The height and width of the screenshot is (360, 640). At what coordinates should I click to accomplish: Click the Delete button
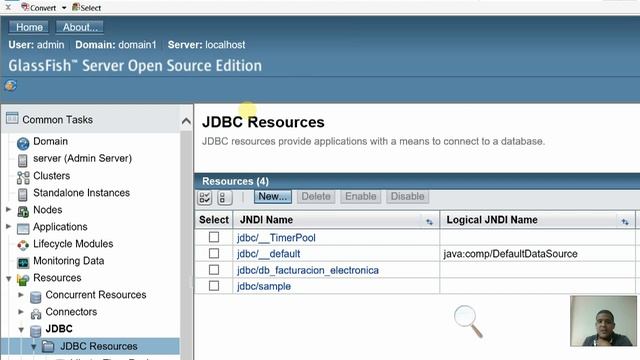pos(316,196)
